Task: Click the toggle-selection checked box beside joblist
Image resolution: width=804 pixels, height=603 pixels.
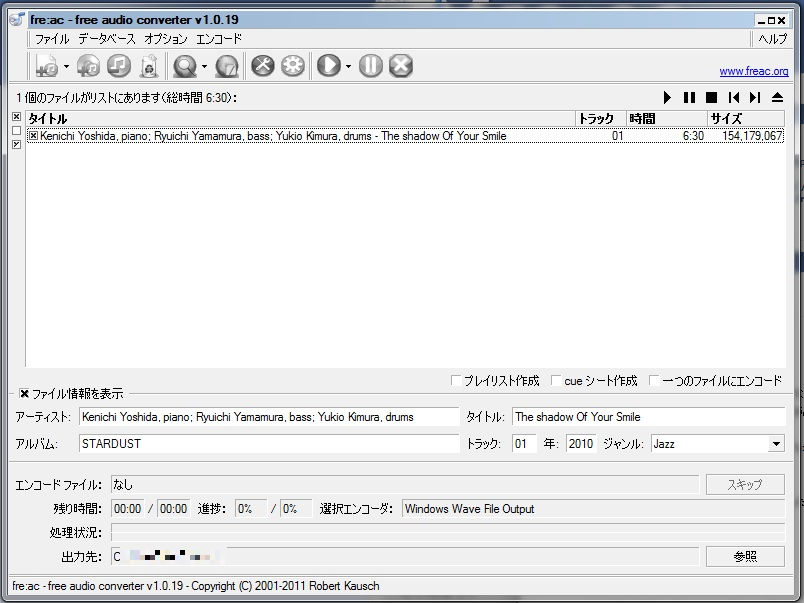Action: tap(16, 145)
